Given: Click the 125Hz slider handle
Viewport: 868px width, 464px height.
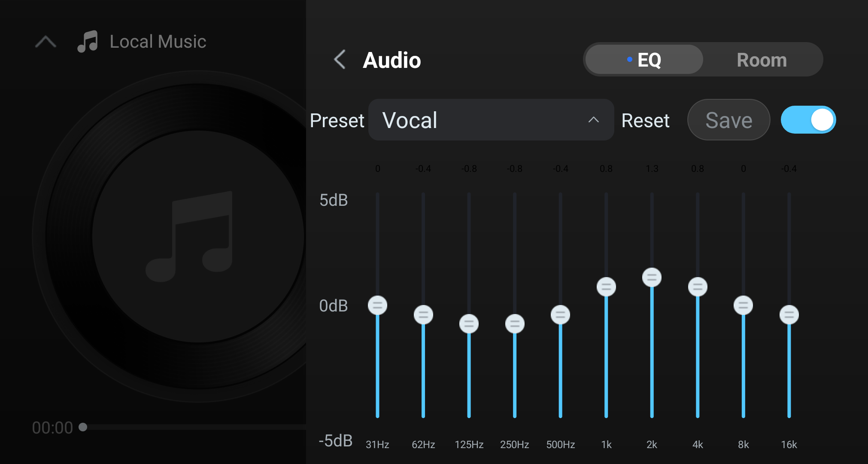Looking at the screenshot, I should click(469, 324).
